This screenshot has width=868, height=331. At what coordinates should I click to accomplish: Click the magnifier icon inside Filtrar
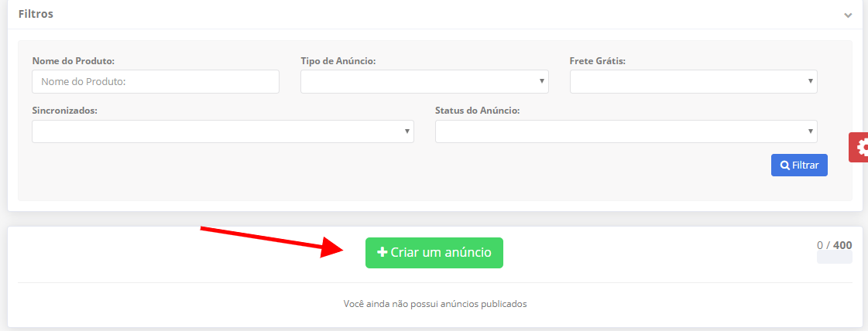point(785,165)
